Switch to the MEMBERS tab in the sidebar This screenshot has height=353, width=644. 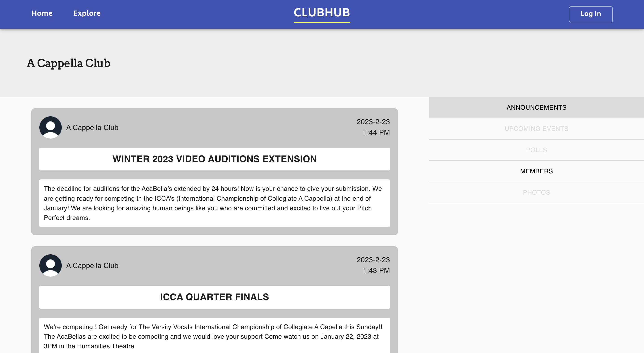coord(536,171)
